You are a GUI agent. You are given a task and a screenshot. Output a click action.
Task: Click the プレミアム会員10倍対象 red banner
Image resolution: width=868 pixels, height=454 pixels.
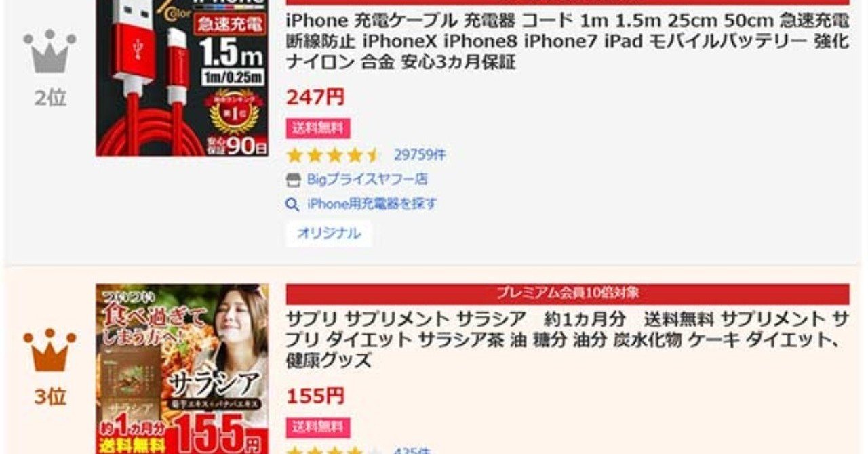click(567, 294)
